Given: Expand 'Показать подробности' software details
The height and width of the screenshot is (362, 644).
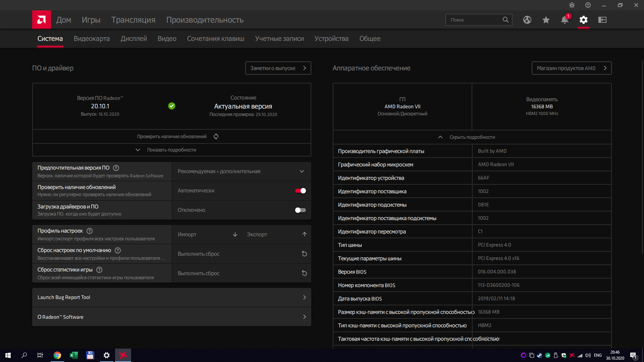Looking at the screenshot, I should [x=171, y=150].
